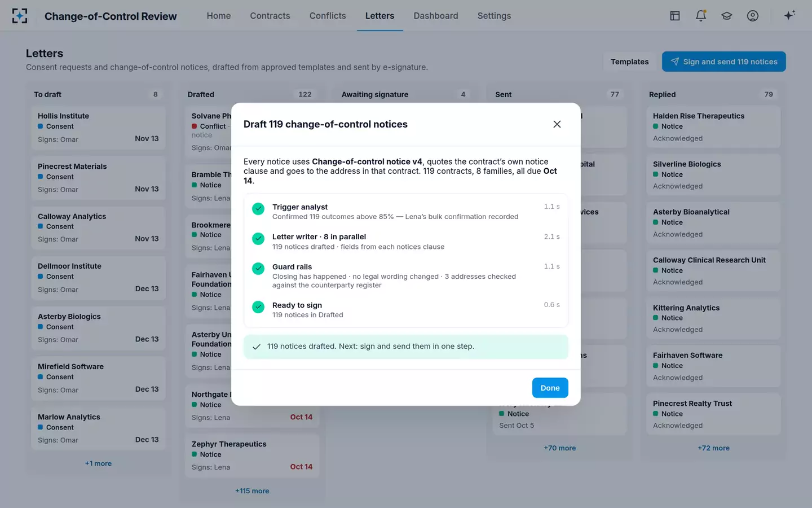The image size is (812, 508).
Task: Open the Halden Rise Therapeutics card
Action: (713, 127)
